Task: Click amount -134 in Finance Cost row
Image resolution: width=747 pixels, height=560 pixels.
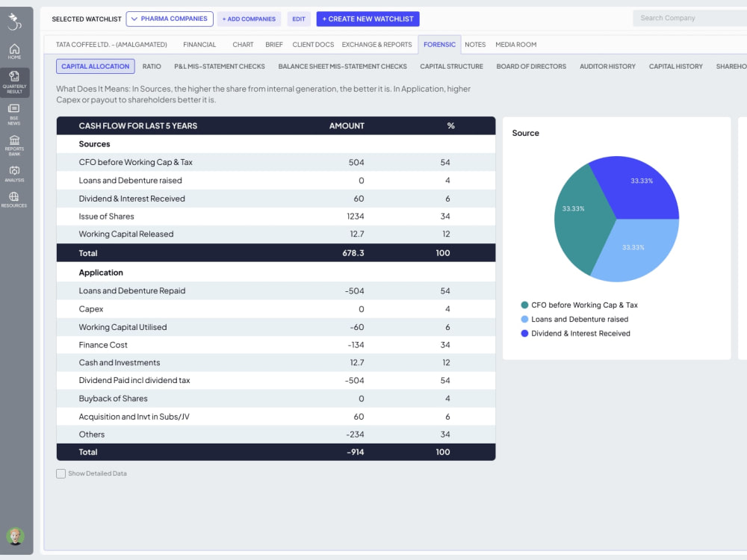Action: (356, 345)
